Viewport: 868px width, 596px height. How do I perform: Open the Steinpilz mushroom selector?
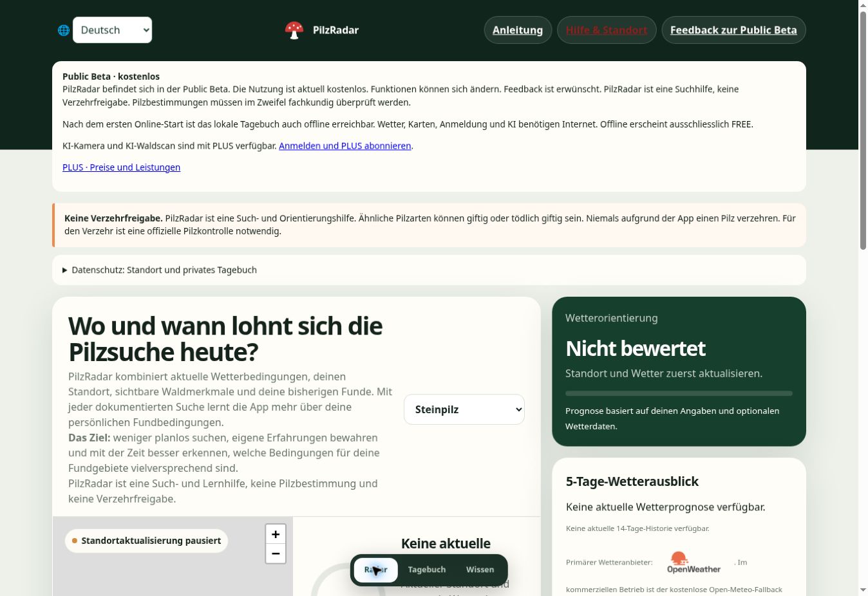coord(464,409)
